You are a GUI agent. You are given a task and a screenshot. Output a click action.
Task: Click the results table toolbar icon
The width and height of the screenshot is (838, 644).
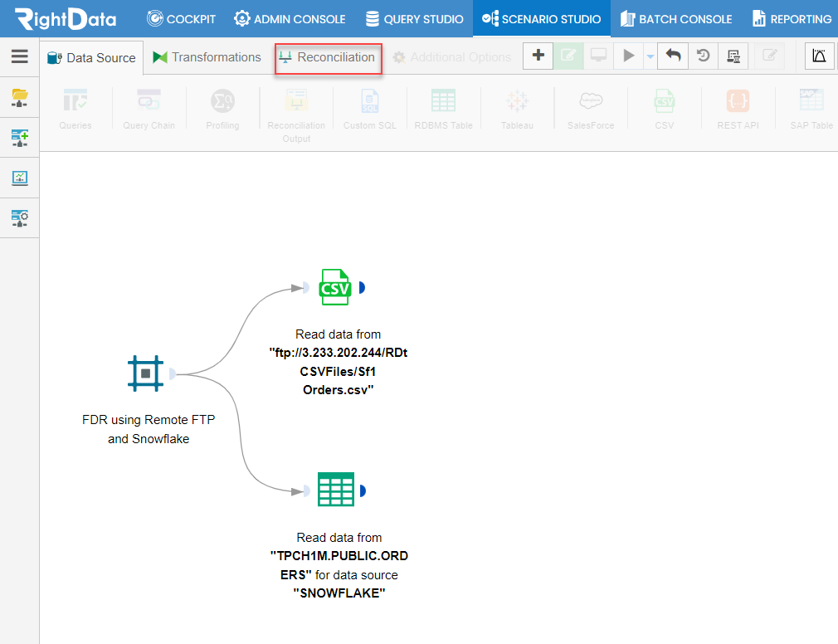click(x=733, y=56)
